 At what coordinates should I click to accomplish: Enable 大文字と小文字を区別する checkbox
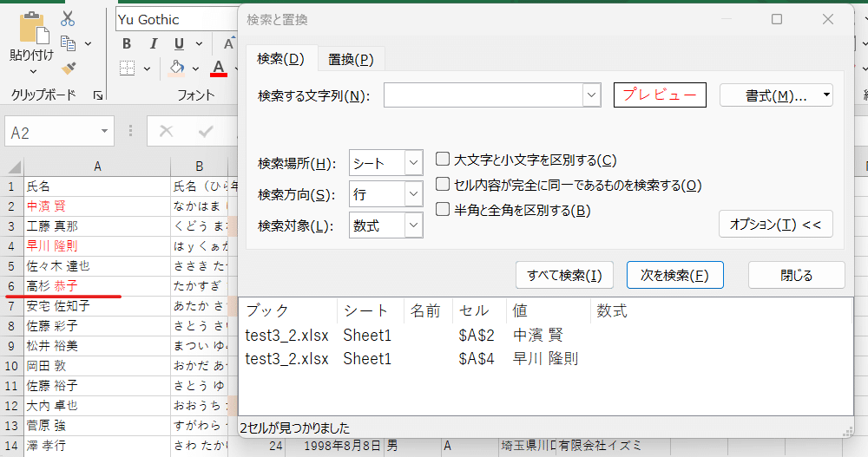click(443, 160)
